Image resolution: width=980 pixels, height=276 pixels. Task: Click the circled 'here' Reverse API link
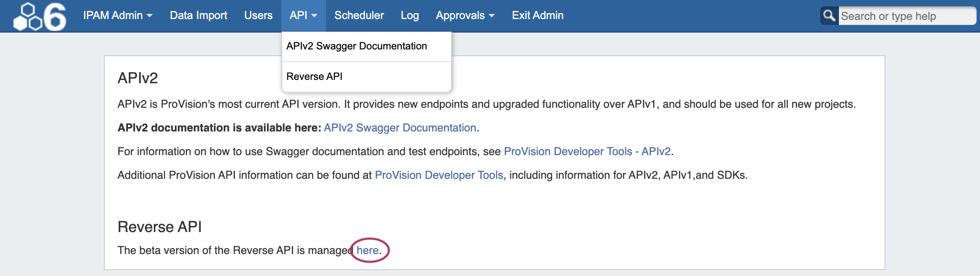click(367, 250)
